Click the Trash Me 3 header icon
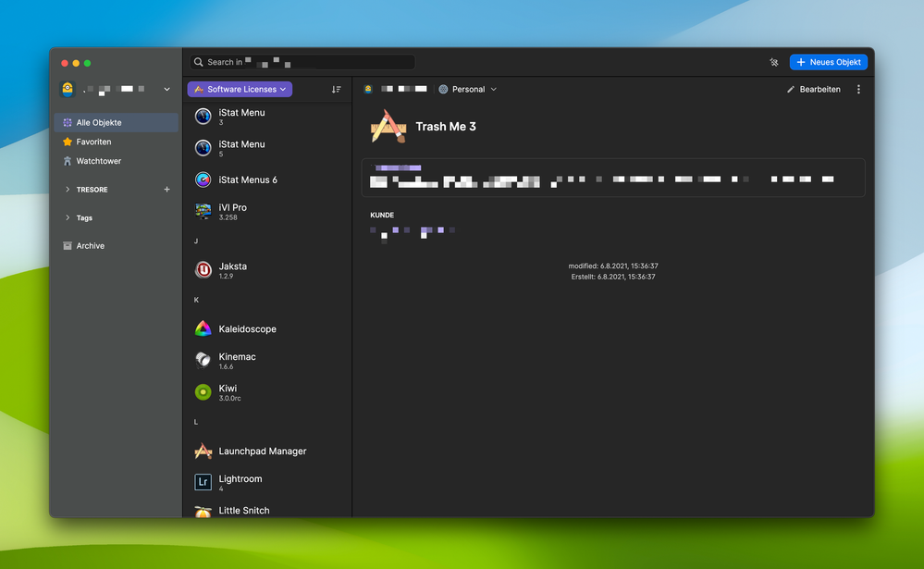924x569 pixels. click(x=388, y=127)
